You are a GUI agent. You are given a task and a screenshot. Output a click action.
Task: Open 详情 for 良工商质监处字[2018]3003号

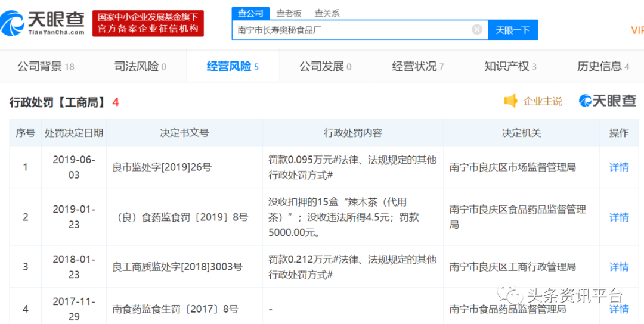619,267
